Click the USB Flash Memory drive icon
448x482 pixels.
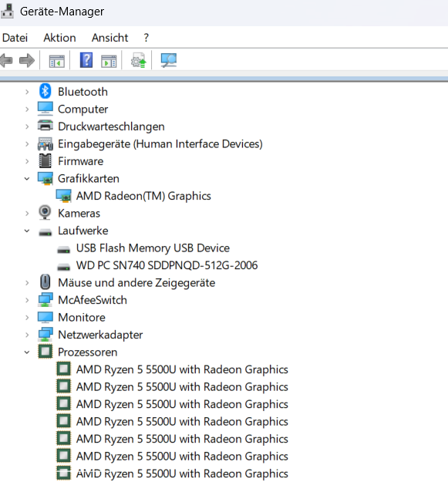pyautogui.click(x=63, y=249)
